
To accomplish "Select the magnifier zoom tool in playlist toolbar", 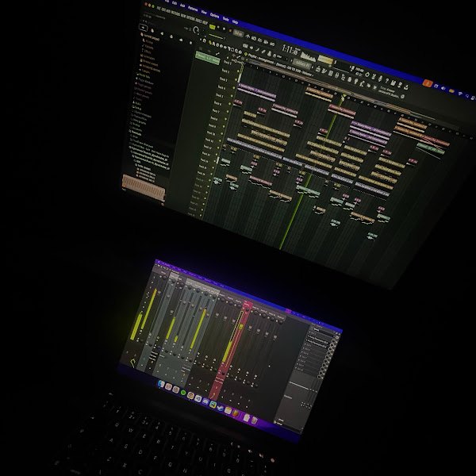I will 236,51.
